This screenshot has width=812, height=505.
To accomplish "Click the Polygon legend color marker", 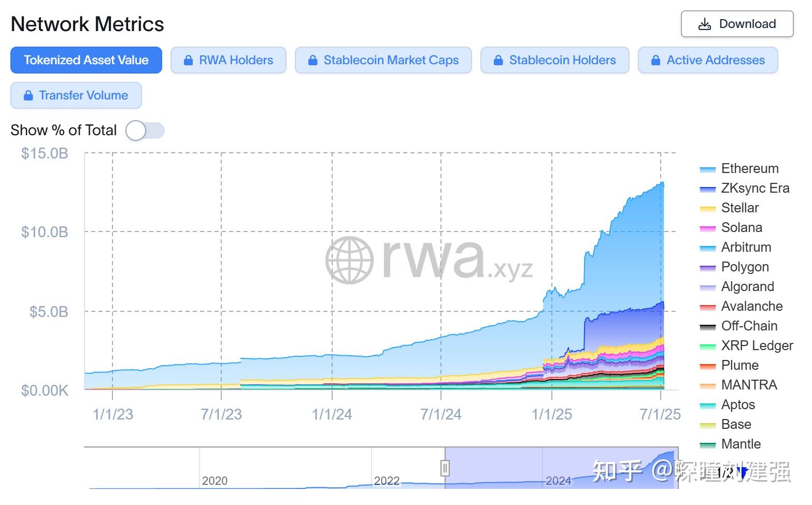I will click(x=708, y=268).
